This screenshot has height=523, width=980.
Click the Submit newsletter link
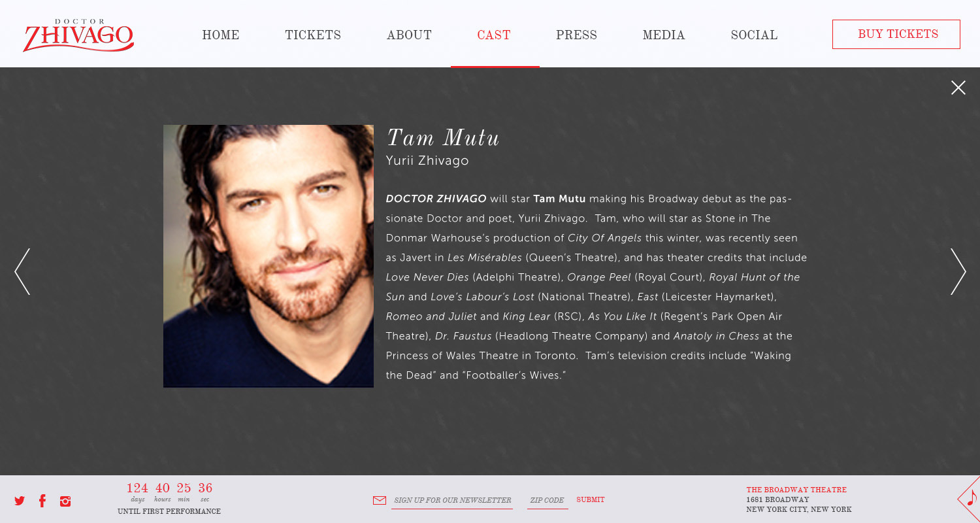pyautogui.click(x=591, y=500)
